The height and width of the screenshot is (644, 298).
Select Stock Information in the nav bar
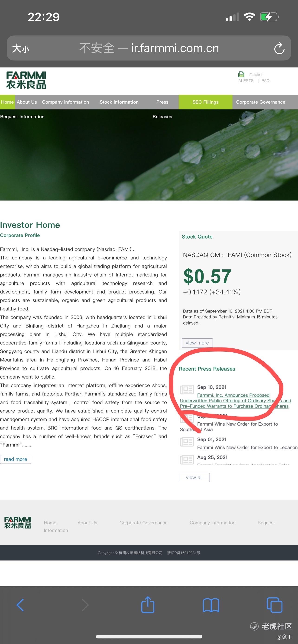(x=119, y=102)
